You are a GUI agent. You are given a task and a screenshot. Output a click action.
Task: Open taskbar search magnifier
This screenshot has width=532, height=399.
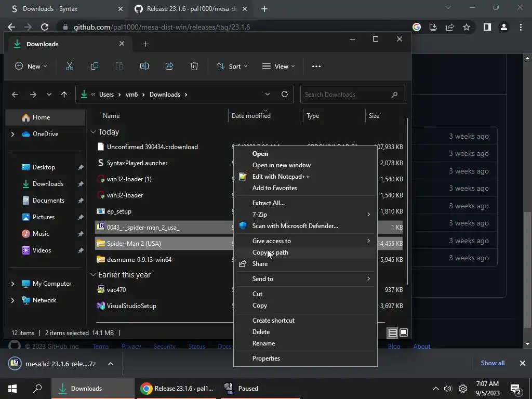(37, 388)
